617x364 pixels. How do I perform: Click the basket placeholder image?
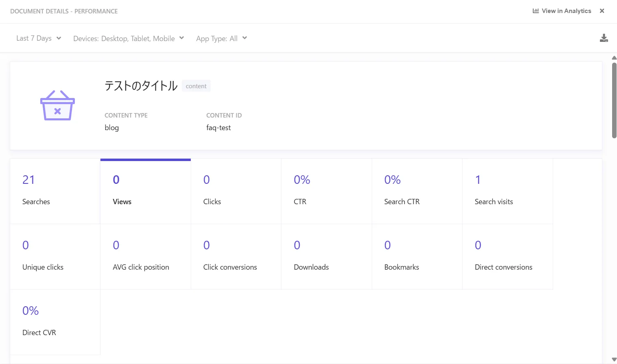click(57, 105)
